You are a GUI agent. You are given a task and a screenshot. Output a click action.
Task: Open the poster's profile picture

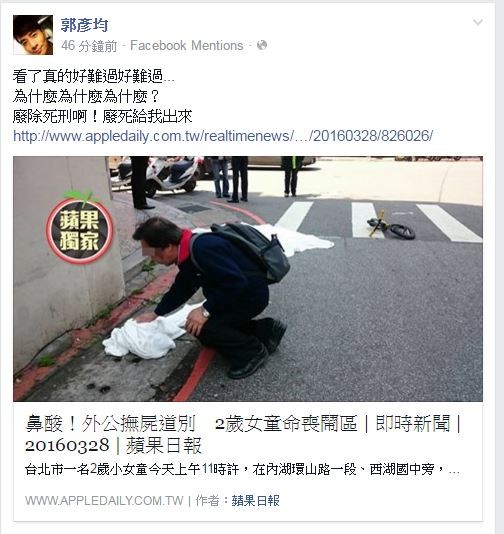[x=33, y=35]
